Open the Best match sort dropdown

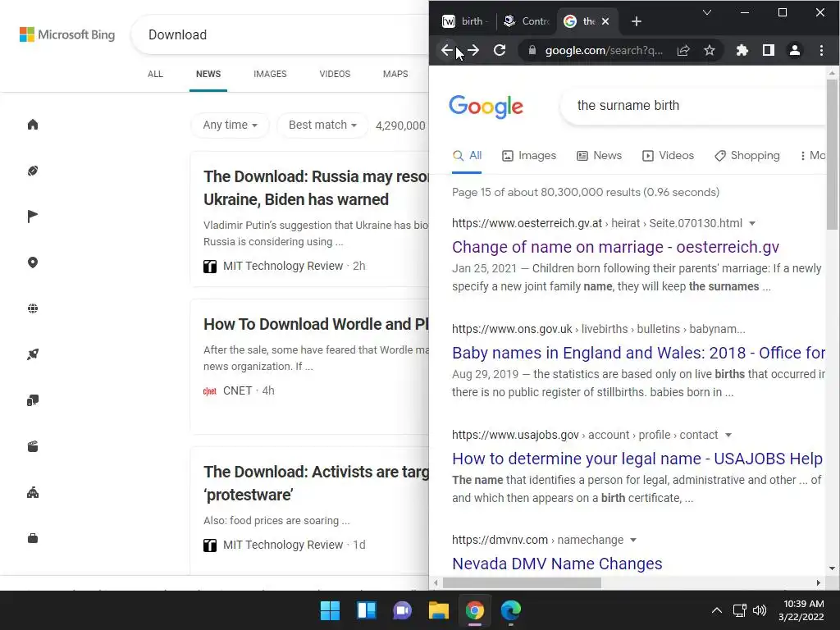(x=322, y=126)
